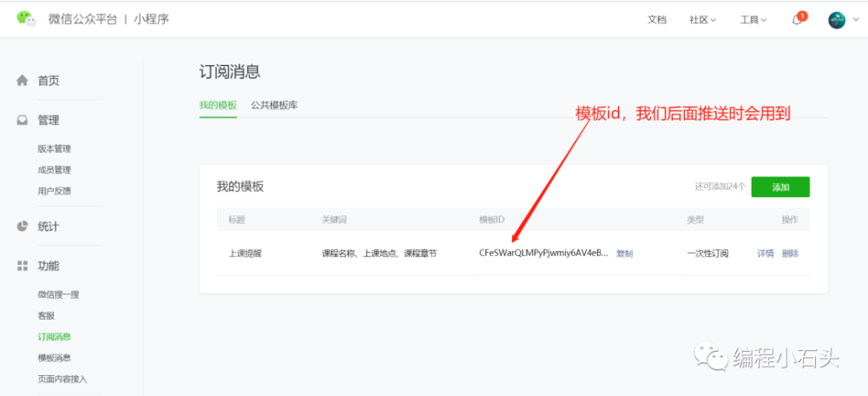The width and height of the screenshot is (868, 396).
Task: Click the user avatar icon
Action: pyautogui.click(x=836, y=20)
